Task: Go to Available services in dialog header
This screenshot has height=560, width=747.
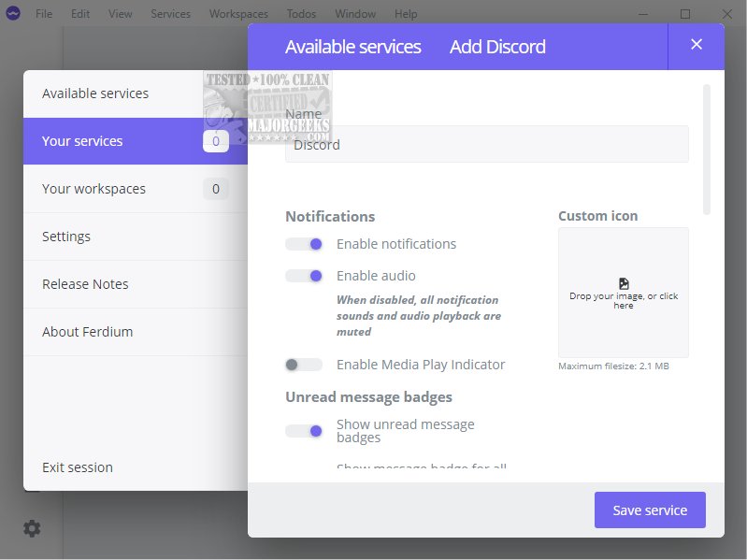Action: 352,47
